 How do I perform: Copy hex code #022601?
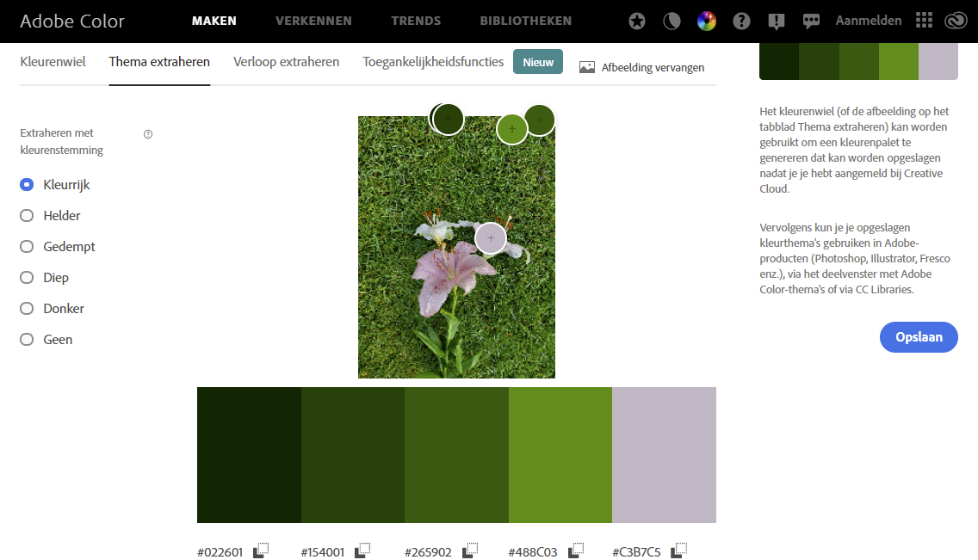(262, 551)
